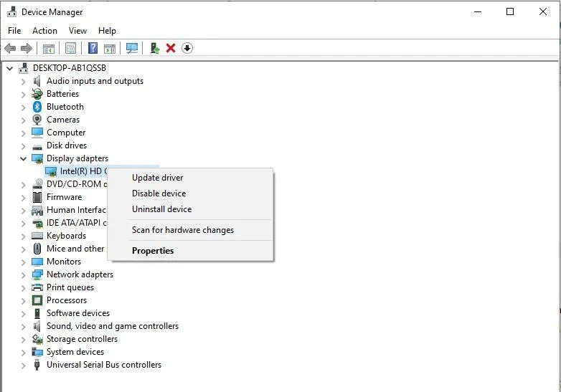Expand the Audio inputs and outputs node

pyautogui.click(x=23, y=82)
